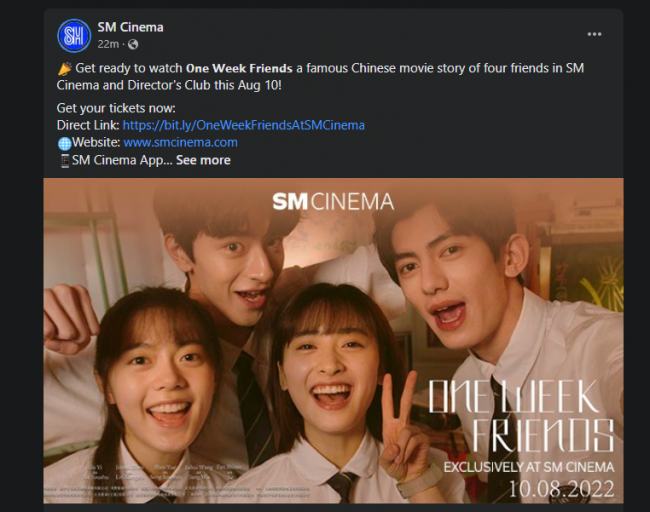
Task: Click the megaphone emoji before Get ready
Action: point(65,68)
